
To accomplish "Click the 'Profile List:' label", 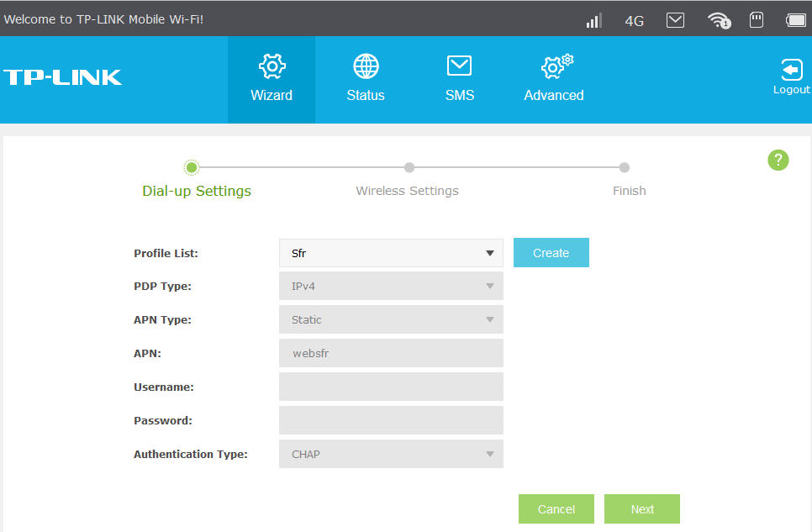I will [166, 253].
